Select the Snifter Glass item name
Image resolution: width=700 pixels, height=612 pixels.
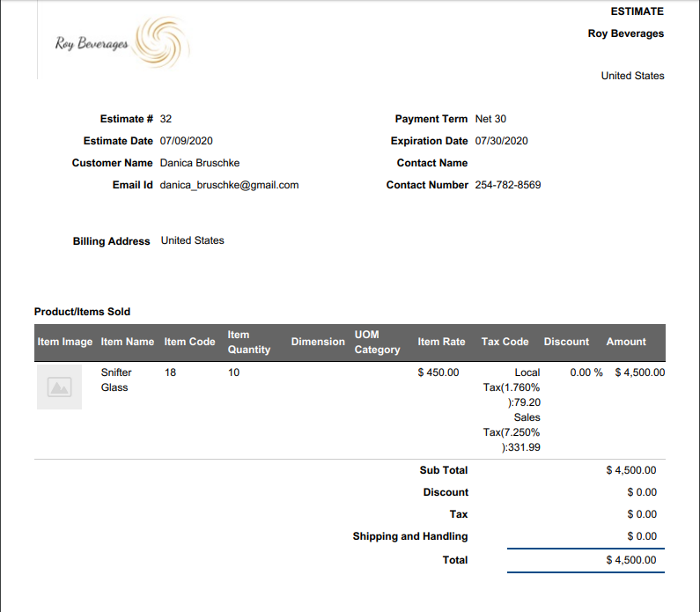click(115, 380)
